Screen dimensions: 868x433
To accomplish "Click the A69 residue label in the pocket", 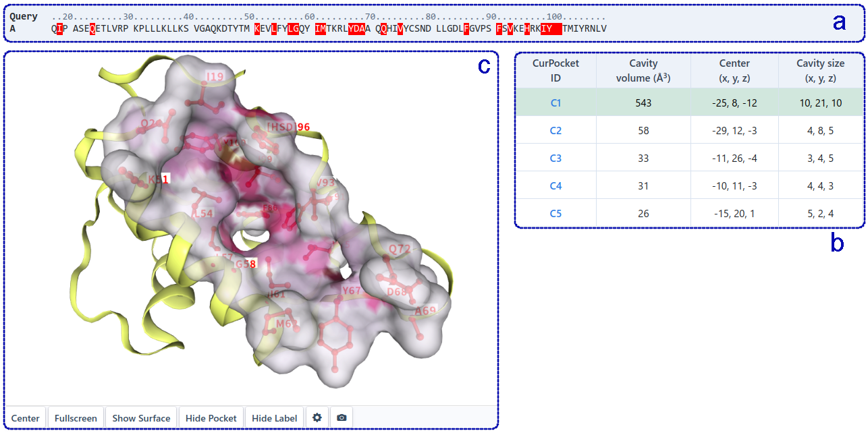I will (425, 311).
